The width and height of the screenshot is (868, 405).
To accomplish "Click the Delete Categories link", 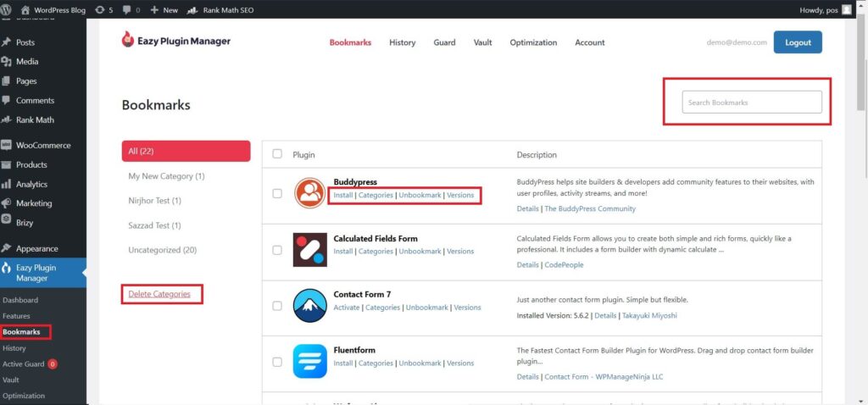I will [x=159, y=294].
